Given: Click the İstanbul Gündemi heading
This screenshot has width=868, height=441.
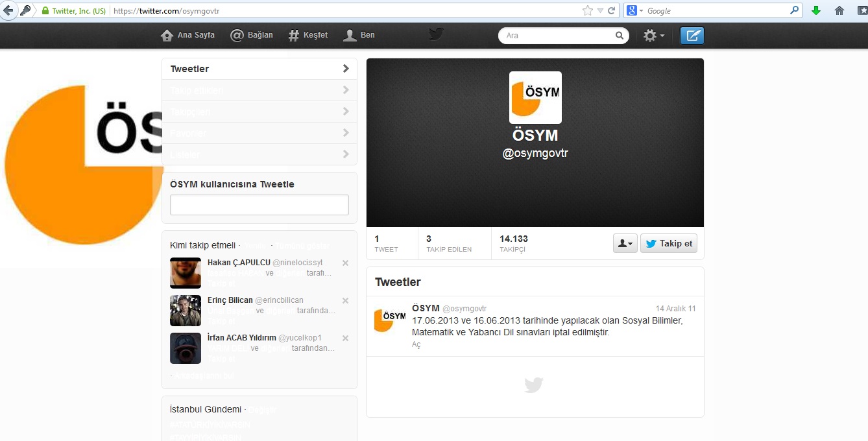Looking at the screenshot, I should [205, 409].
